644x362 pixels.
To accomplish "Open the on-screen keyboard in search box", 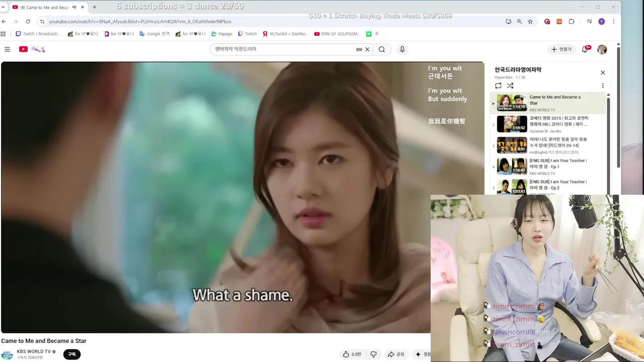I will [359, 49].
